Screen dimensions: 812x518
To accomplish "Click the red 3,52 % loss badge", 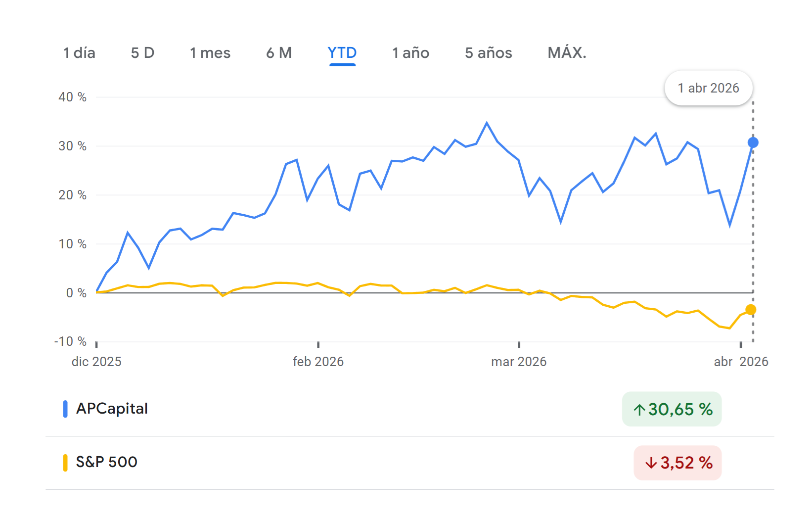I will point(677,463).
